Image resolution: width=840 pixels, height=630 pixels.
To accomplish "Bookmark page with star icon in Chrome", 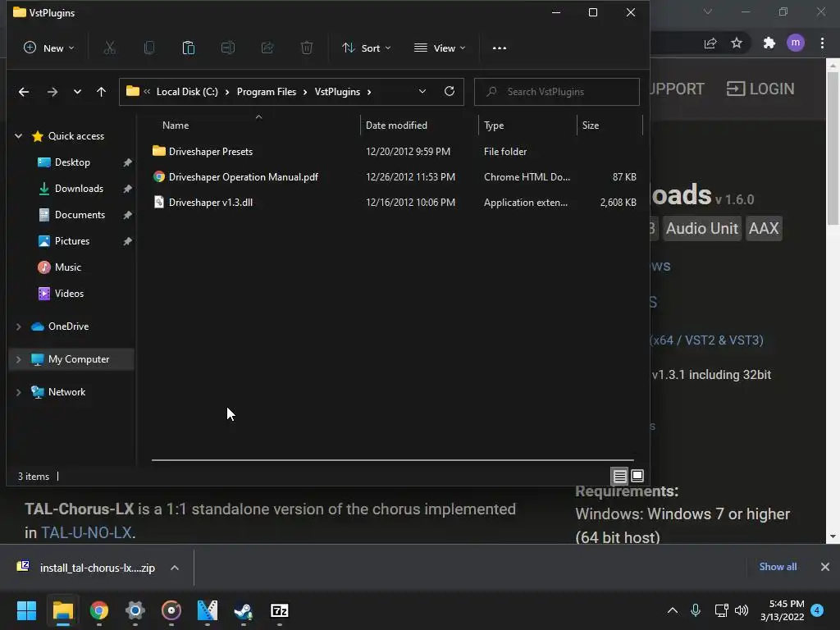I will pyautogui.click(x=737, y=43).
